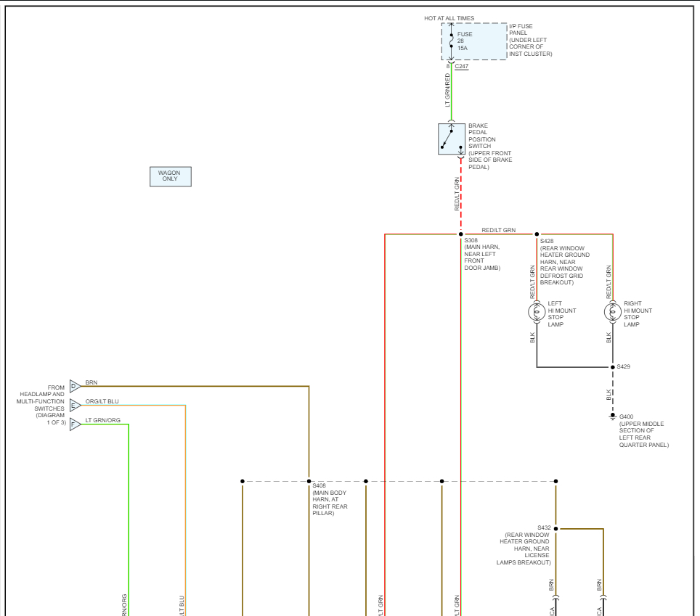Click the S408 splice dot on dashed line
The height and width of the screenshot is (616, 700).
[x=309, y=481]
